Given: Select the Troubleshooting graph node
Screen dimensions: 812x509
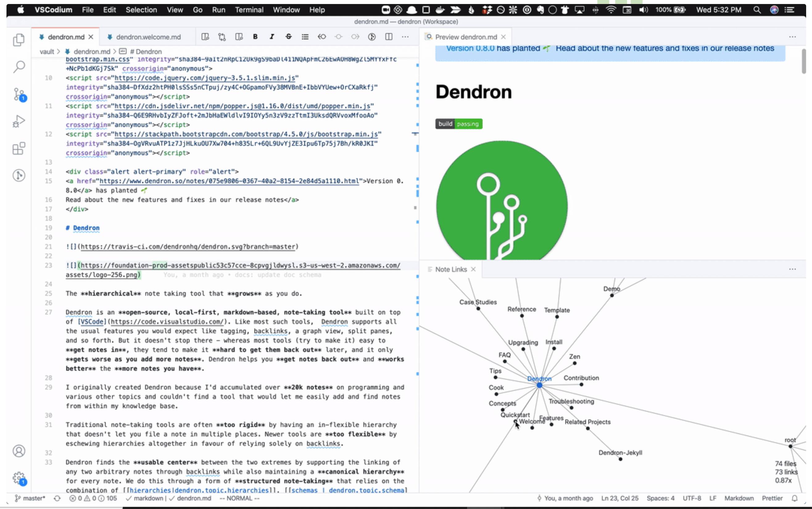Looking at the screenshot, I should [x=571, y=408].
